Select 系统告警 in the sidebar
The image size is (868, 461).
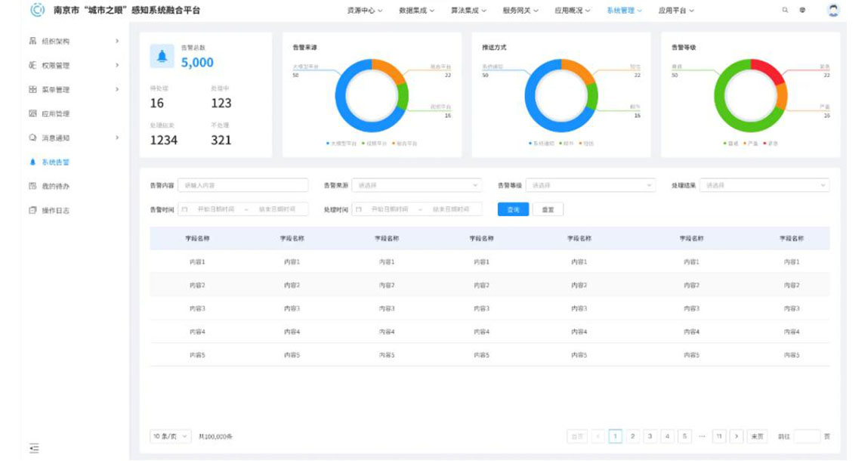click(54, 162)
